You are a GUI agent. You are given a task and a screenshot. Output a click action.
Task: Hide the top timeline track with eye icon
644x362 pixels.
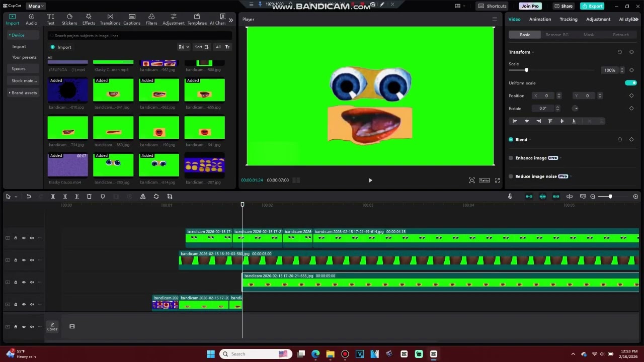pyautogui.click(x=24, y=238)
